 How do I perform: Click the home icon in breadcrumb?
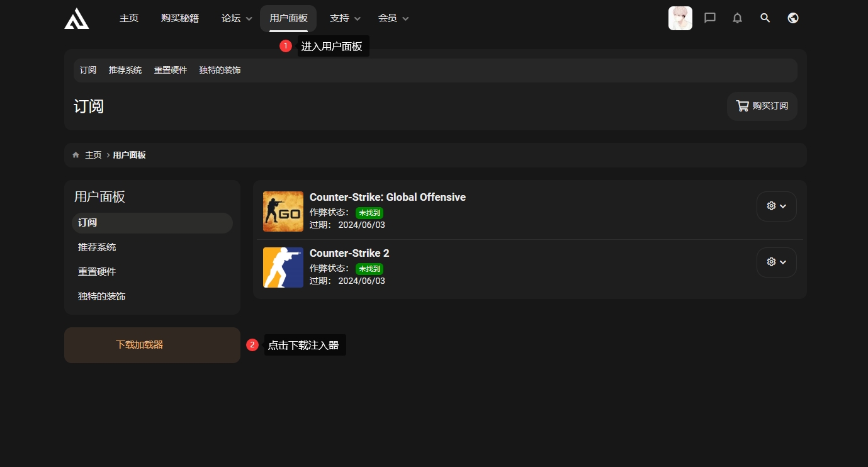pyautogui.click(x=76, y=155)
